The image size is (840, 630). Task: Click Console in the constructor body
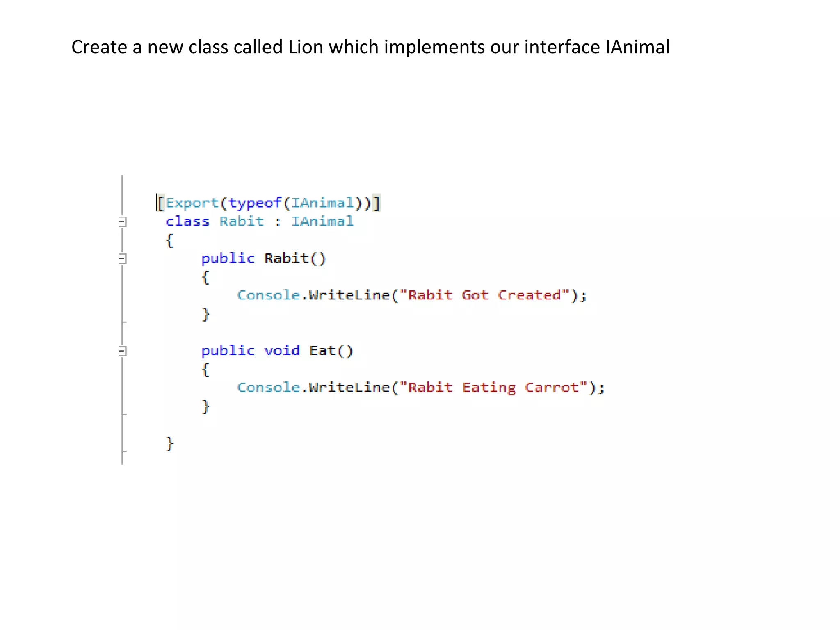(268, 295)
